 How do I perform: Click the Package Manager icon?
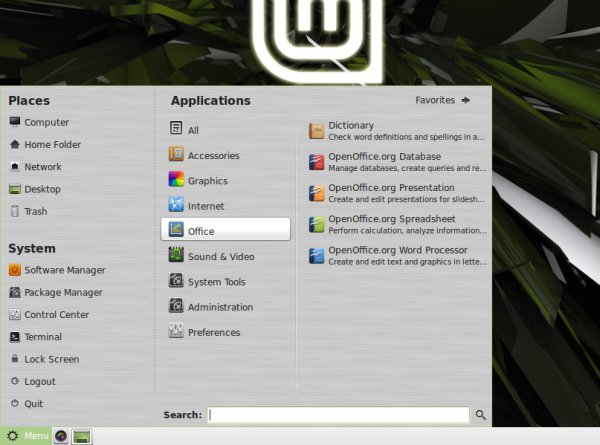(x=15, y=292)
